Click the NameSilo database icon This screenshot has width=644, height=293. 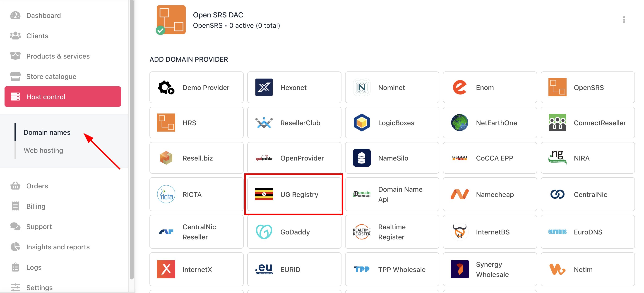click(362, 158)
